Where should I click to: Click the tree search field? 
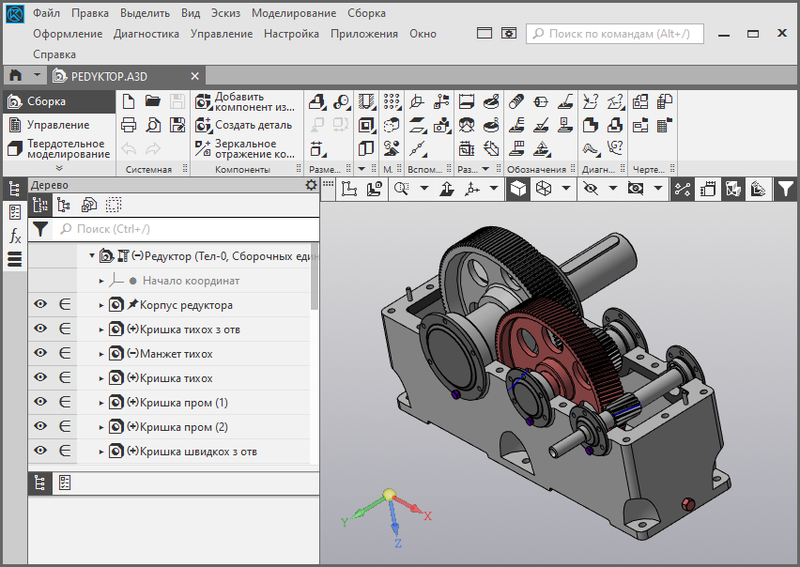pyautogui.click(x=187, y=229)
